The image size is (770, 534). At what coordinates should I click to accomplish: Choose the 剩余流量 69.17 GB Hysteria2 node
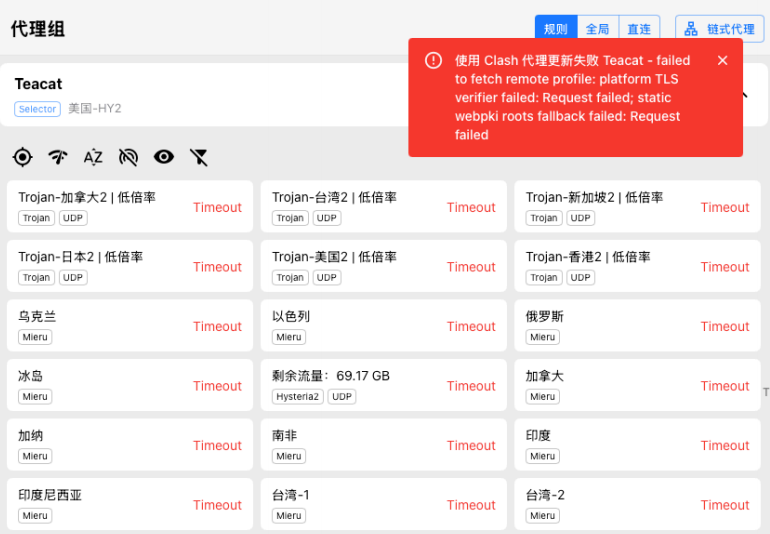click(384, 385)
